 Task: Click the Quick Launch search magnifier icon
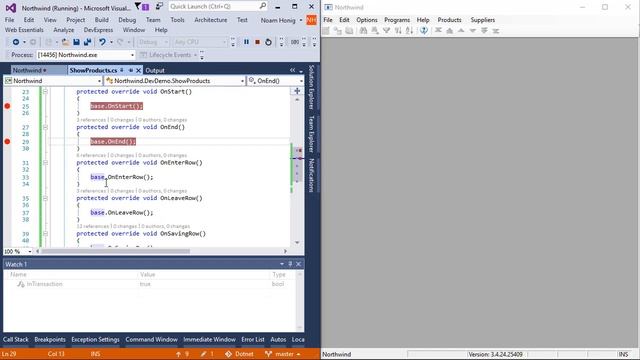click(262, 6)
